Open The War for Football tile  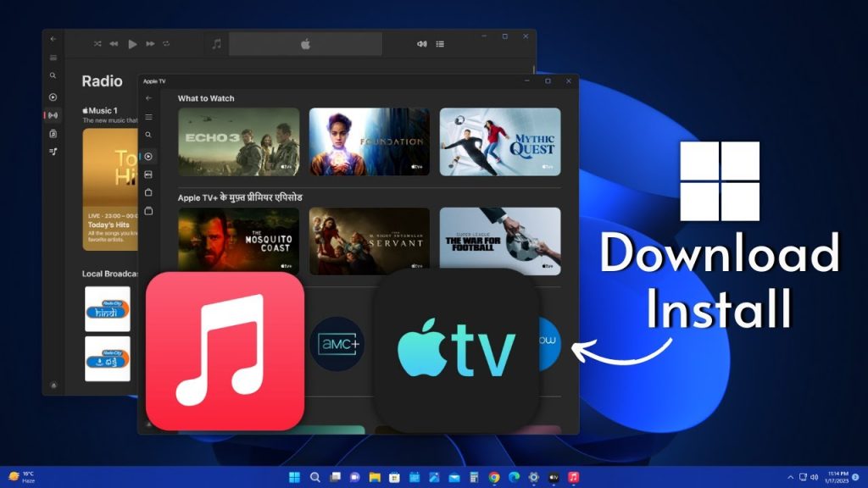(x=500, y=241)
